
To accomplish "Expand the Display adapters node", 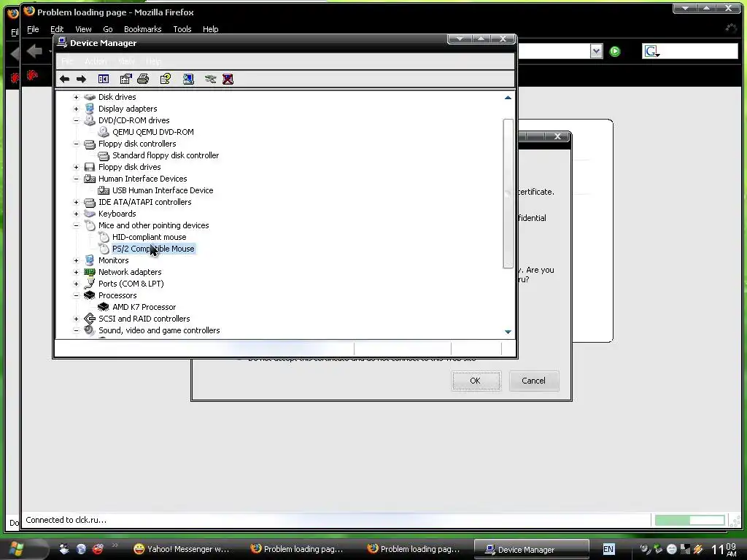I will [76, 109].
